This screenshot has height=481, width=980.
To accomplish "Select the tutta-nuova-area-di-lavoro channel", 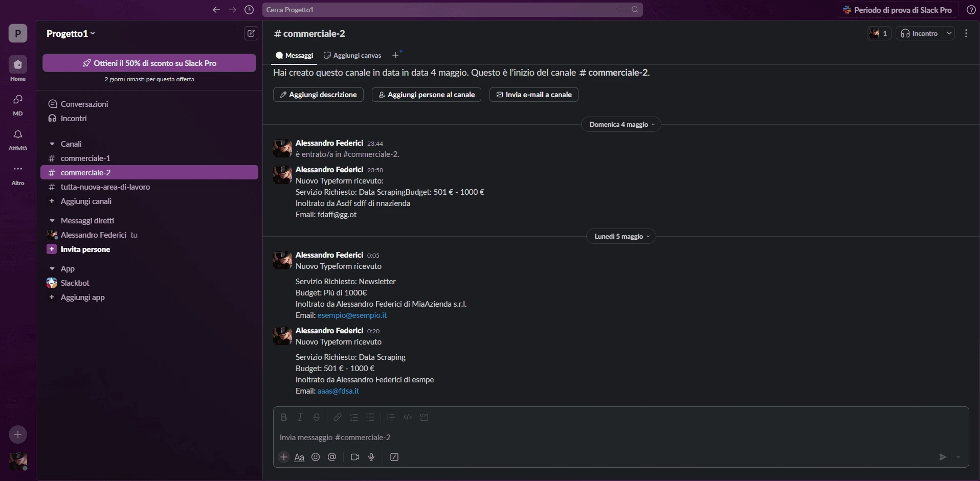I will tap(149, 187).
